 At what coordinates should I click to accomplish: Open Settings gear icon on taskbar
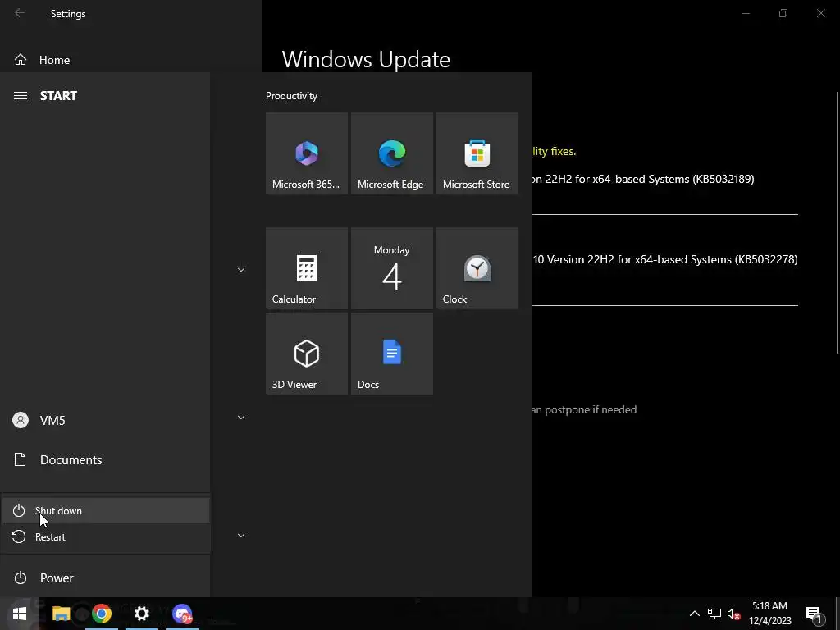[141, 614]
